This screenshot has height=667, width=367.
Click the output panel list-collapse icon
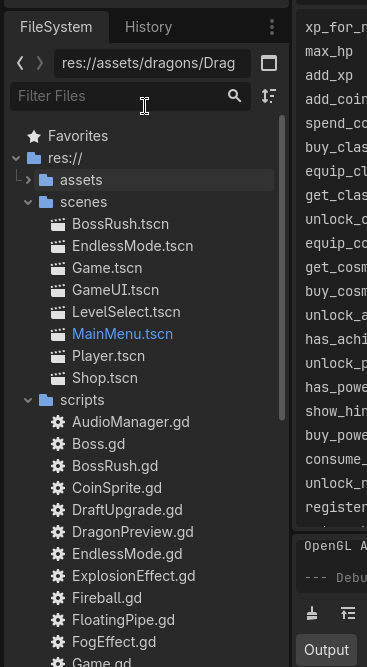pyautogui.click(x=348, y=613)
